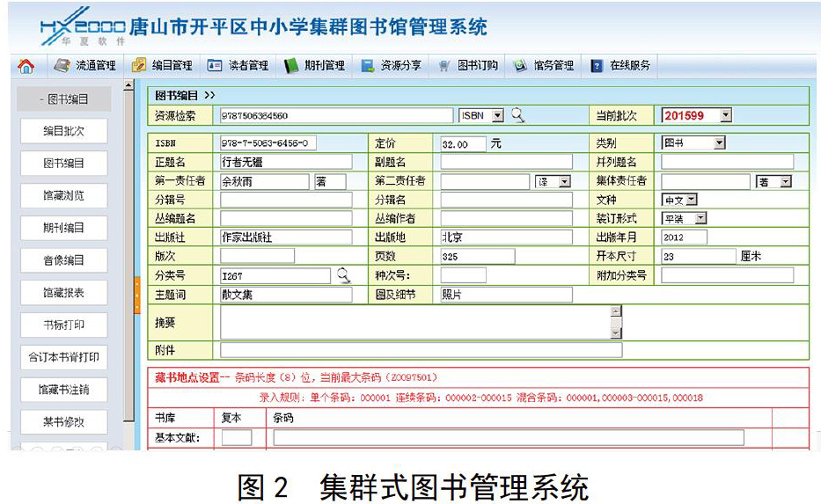Screen dimensions: 821x504
Task: Click the 图及细节 field
Action: point(506,295)
